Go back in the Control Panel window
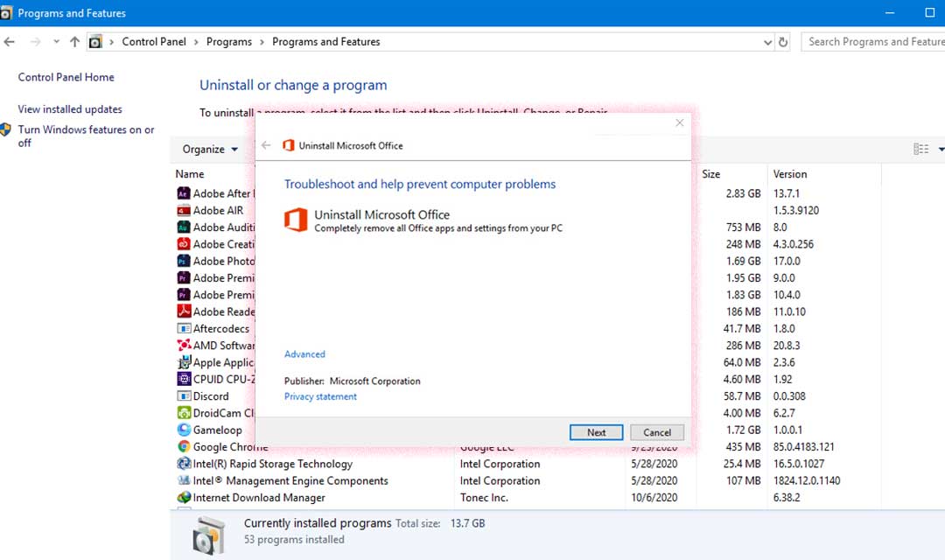 coord(10,42)
